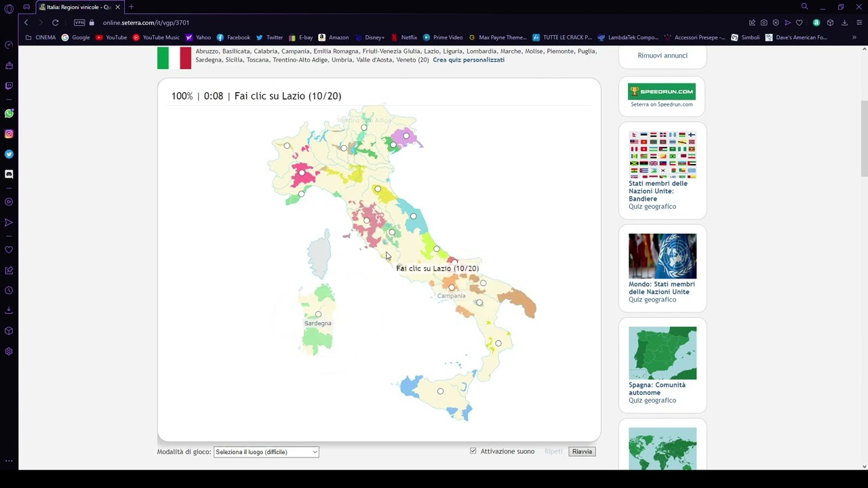
Task: Reload the current page
Action: [55, 22]
